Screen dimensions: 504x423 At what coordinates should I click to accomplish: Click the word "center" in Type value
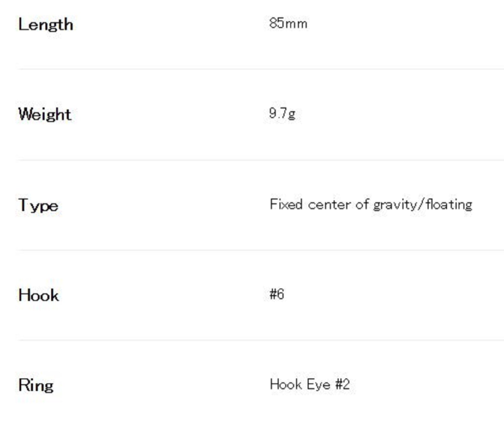click(329, 205)
